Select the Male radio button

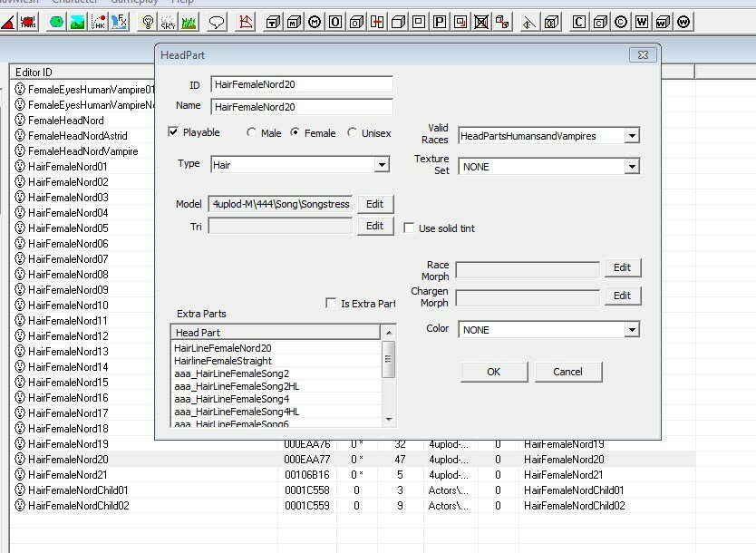[x=251, y=132]
